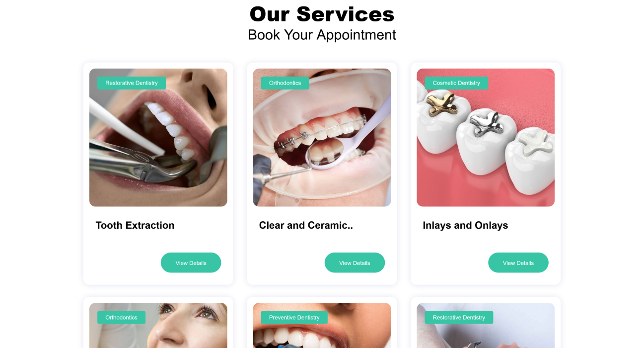
Task: Click Book Your Appointment subtitle
Action: pyautogui.click(x=322, y=35)
